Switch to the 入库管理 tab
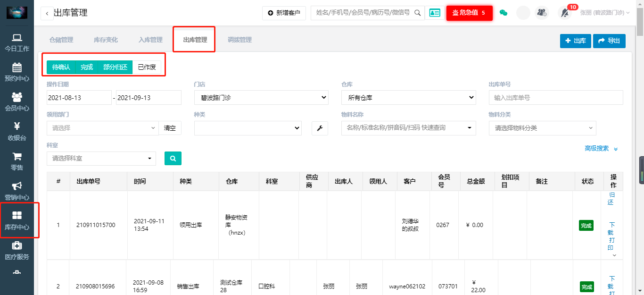Image resolution: width=644 pixels, height=295 pixels. (150, 40)
